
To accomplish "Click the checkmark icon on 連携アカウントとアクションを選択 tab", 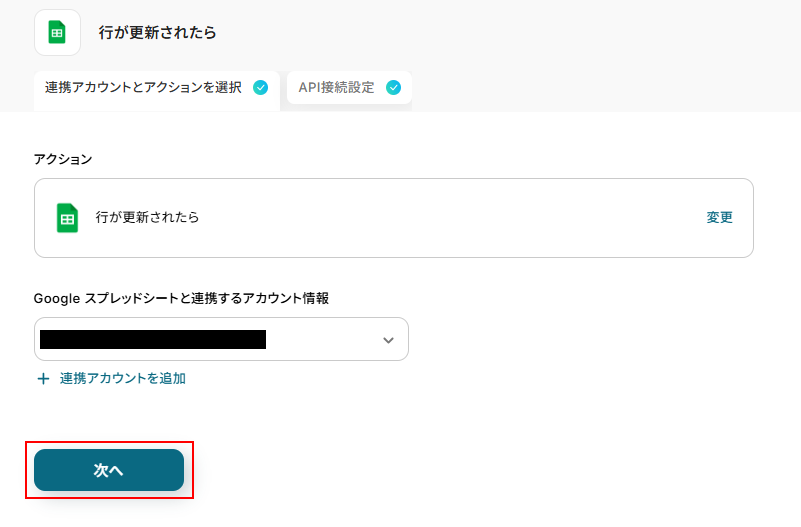I will click(260, 87).
